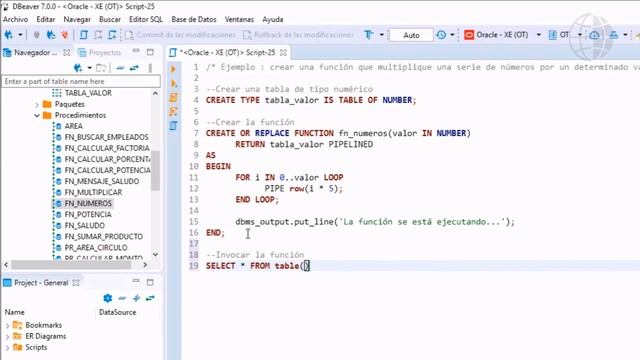
Task: Click the new folder icon in Navegador toolbar
Action: click(101, 68)
